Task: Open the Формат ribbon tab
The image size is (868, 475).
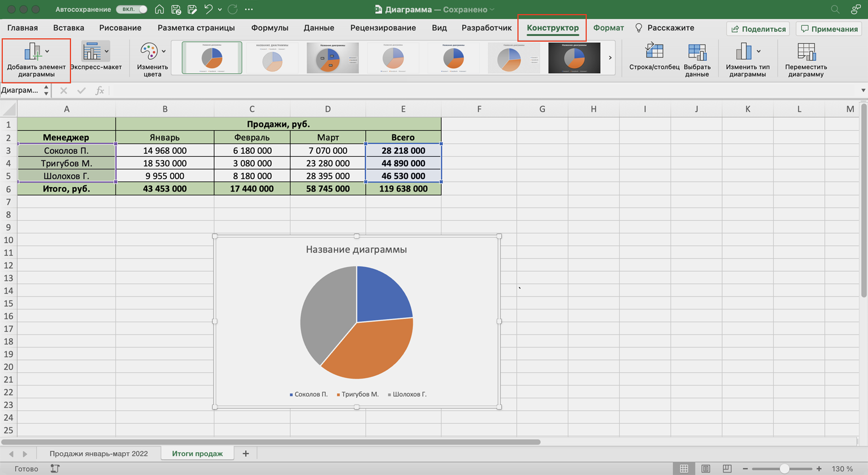Action: 608,28
